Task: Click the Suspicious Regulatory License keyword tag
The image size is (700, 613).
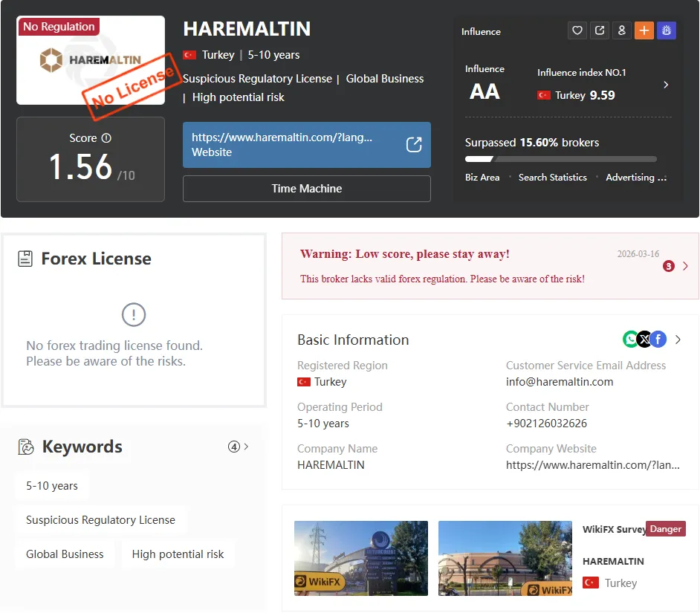Action: [x=100, y=519]
